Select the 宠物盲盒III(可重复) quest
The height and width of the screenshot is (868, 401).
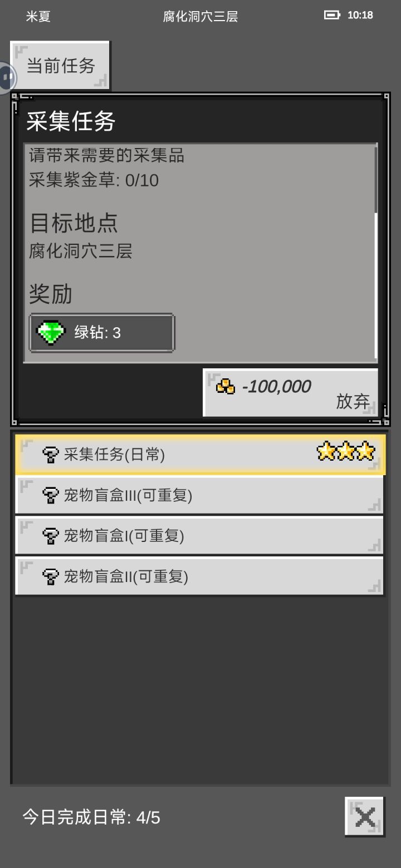point(200,495)
